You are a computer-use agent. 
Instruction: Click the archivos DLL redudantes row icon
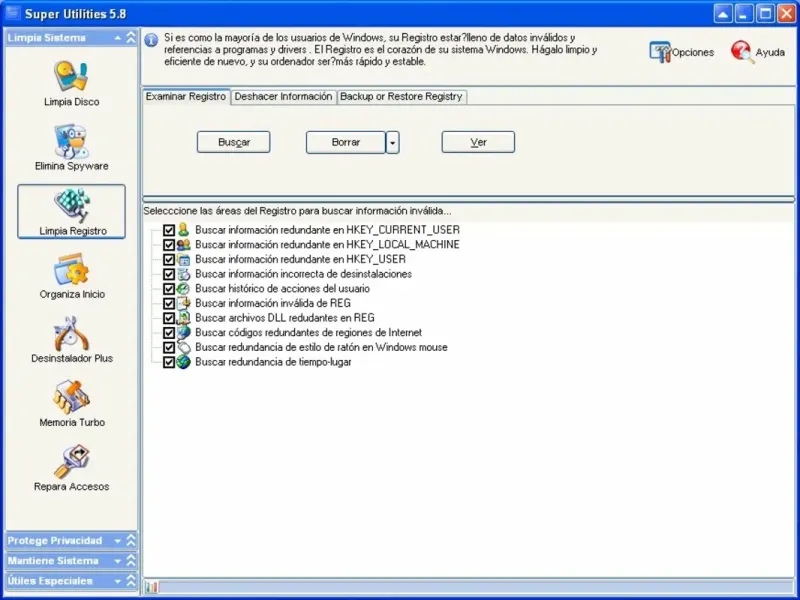[184, 318]
